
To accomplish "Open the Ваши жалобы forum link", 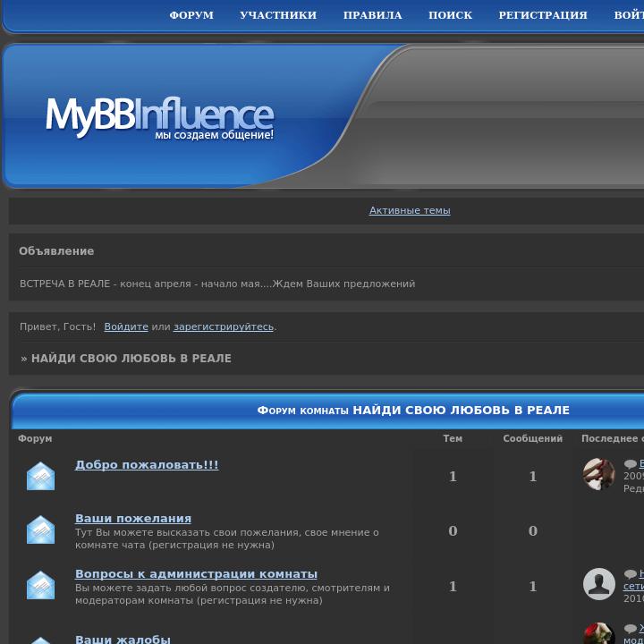I will click(123, 639).
